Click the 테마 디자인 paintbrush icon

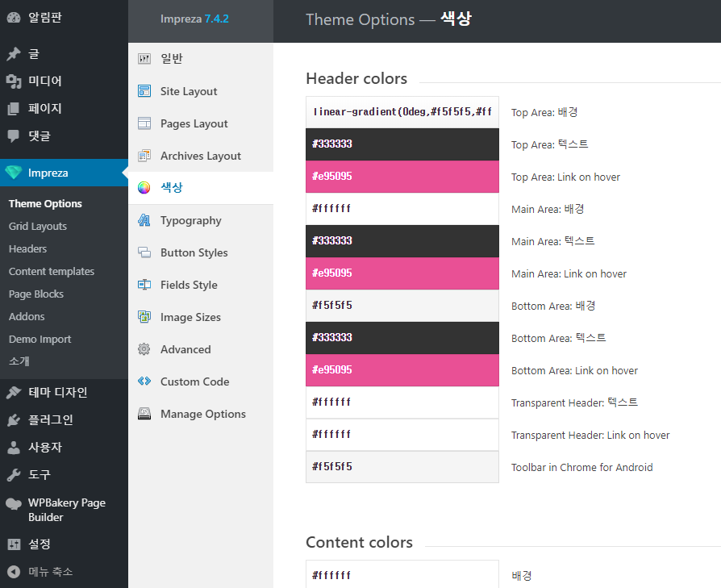tap(14, 392)
